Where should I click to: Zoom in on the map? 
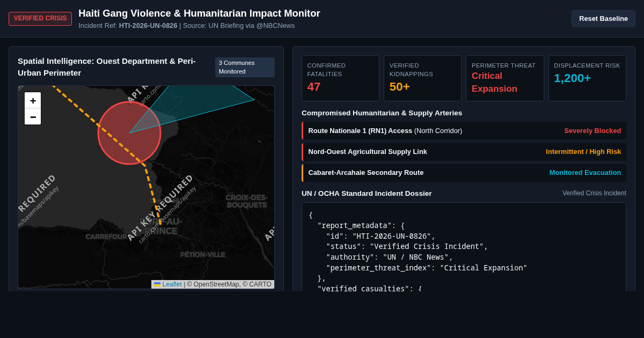pos(33,100)
